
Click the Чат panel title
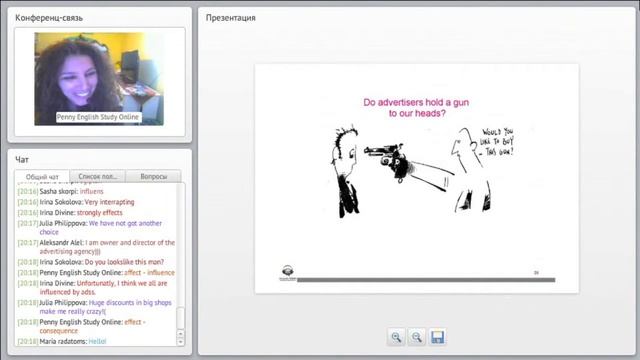coord(22,160)
